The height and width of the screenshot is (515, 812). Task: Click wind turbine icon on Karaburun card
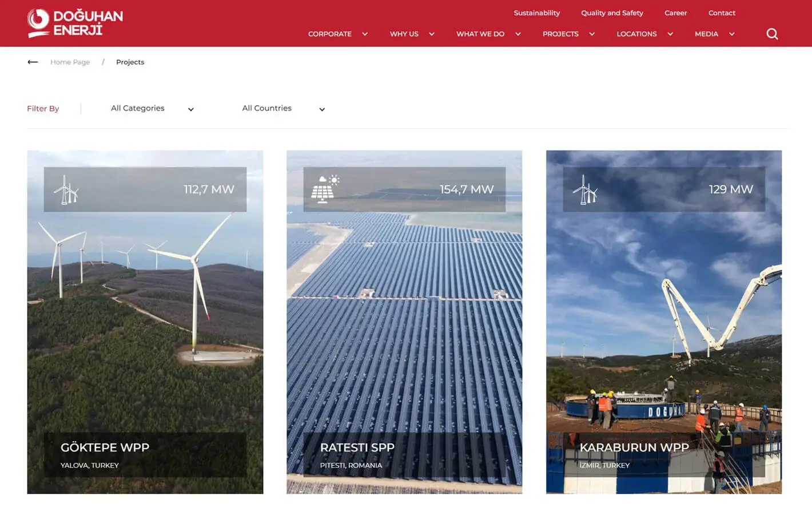coord(585,189)
